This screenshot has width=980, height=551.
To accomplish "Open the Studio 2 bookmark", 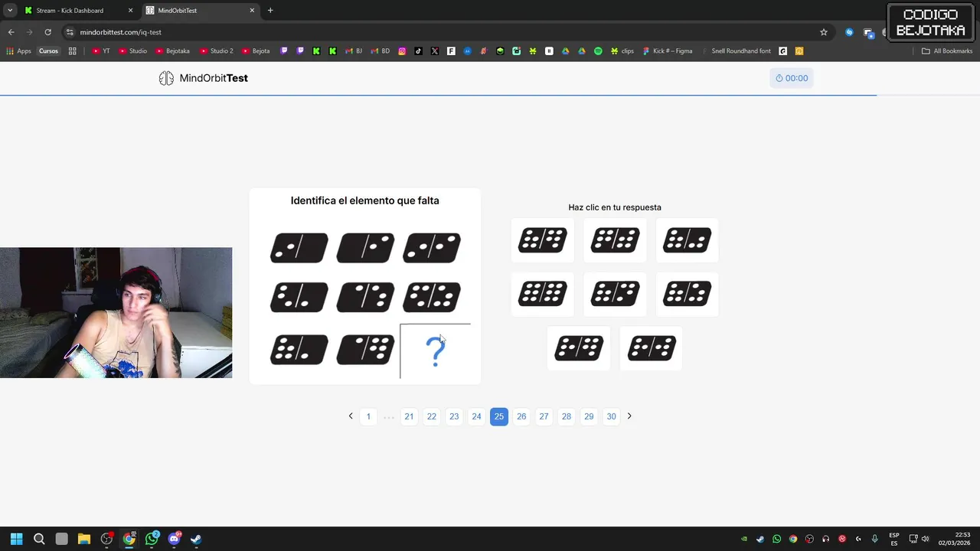I will tap(216, 51).
